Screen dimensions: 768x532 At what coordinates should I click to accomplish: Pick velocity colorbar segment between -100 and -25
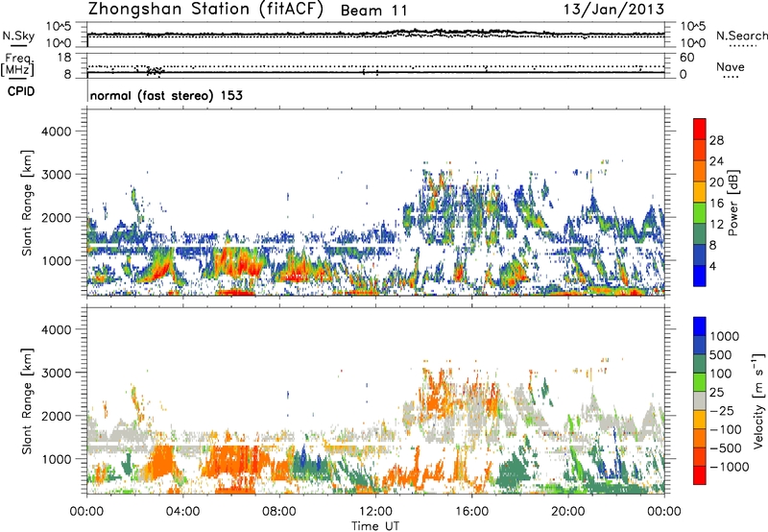(700, 420)
